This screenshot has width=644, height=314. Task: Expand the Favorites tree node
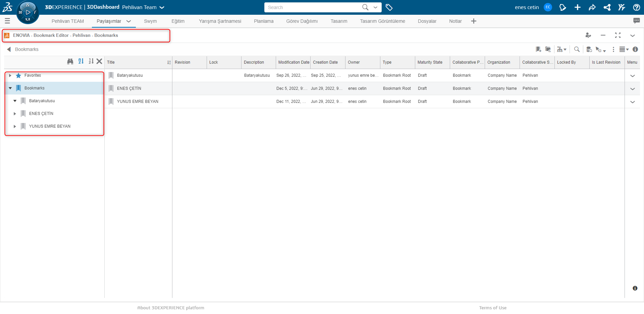10,75
